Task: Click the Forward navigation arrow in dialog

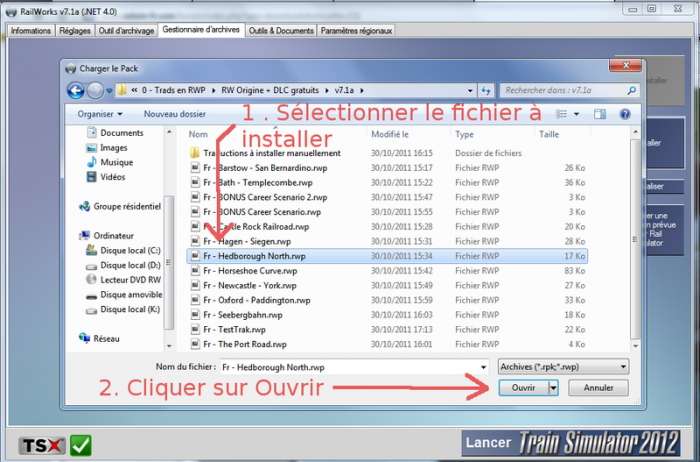Action: [x=95, y=91]
